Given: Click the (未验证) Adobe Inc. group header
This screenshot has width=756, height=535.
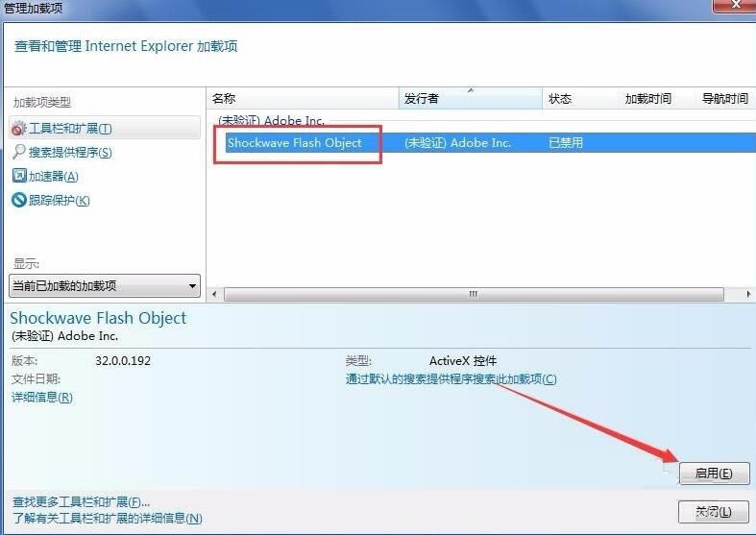Looking at the screenshot, I should (x=271, y=120).
